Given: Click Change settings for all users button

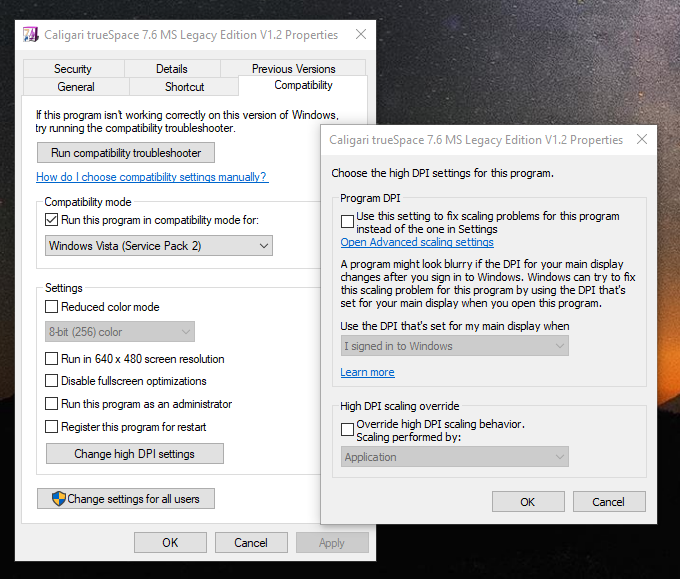Looking at the screenshot, I should (126, 499).
